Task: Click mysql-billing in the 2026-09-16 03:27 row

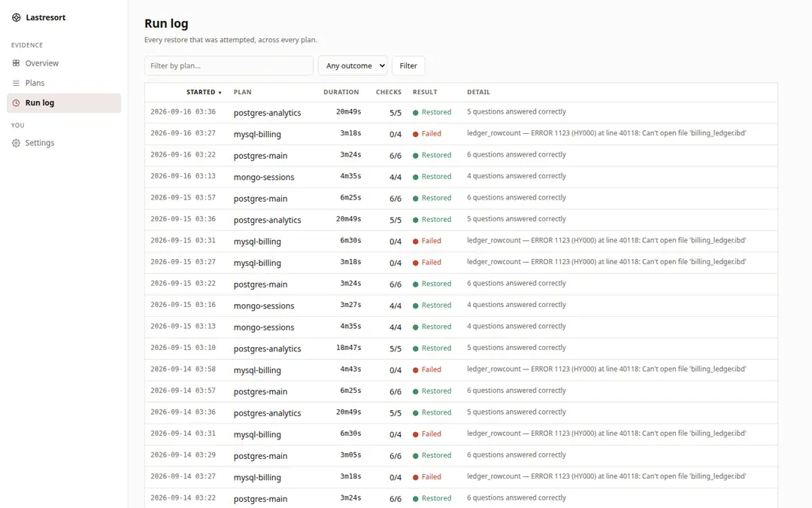Action: [x=257, y=134]
